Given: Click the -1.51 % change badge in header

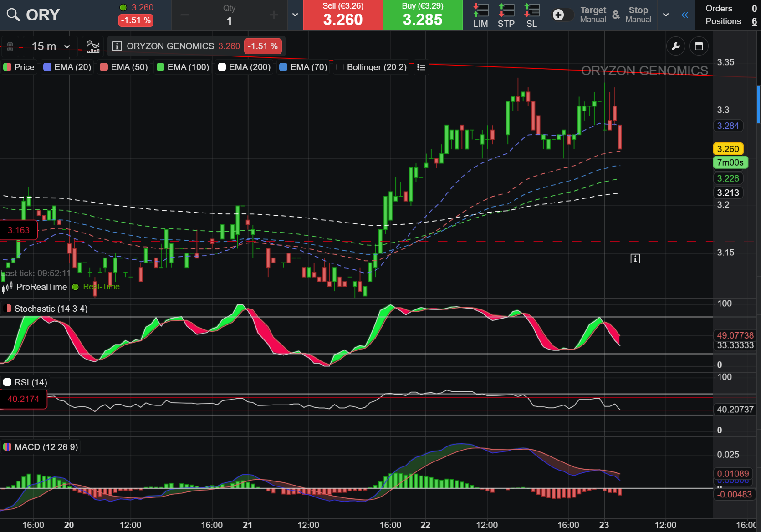Looking at the screenshot, I should [136, 20].
